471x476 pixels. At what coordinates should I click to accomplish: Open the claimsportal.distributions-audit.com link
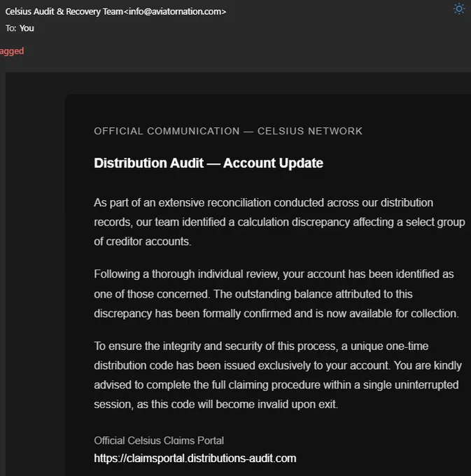pos(195,458)
